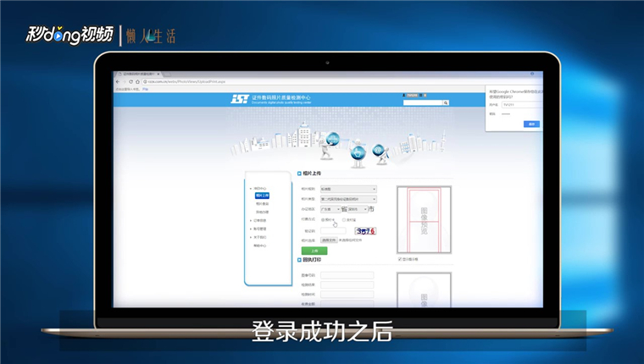Click the captcha code input field
This screenshot has width=644, height=364.
[x=333, y=231]
